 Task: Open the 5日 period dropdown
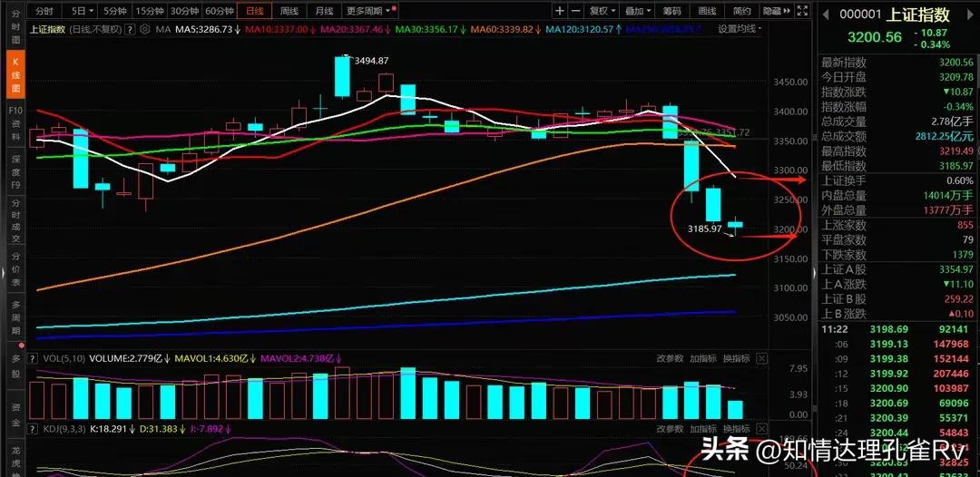pos(82,11)
